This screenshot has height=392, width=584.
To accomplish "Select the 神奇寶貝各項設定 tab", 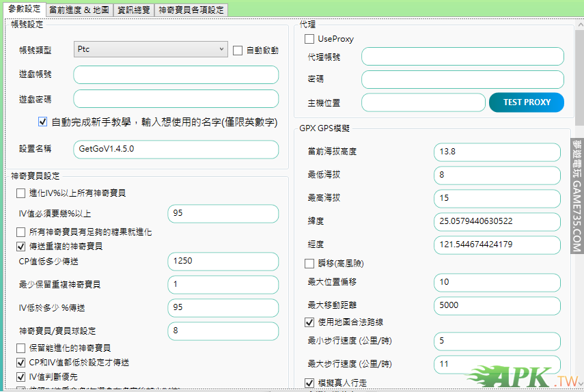I will (190, 10).
